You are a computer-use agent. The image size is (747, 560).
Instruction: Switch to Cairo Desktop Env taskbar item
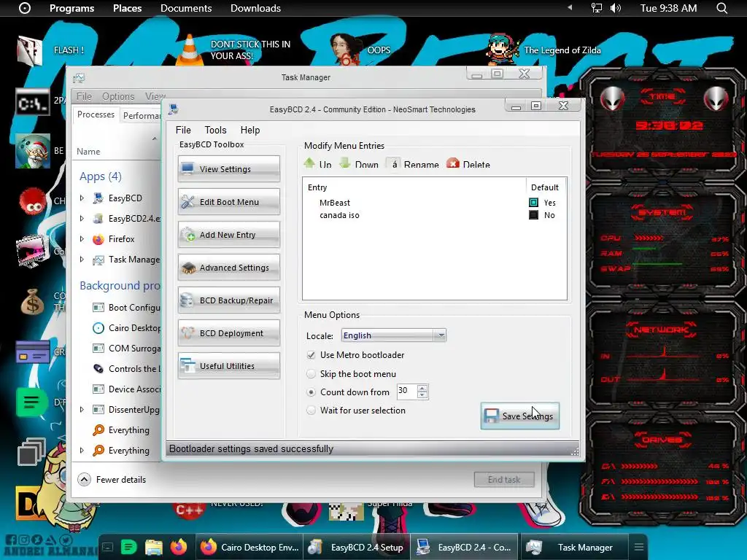pyautogui.click(x=249, y=547)
